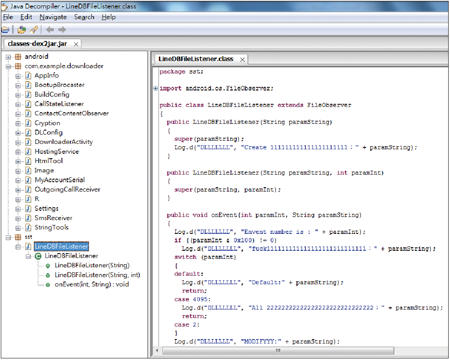Click the HostingService class file icon
The image size is (450, 360).
click(x=28, y=152)
